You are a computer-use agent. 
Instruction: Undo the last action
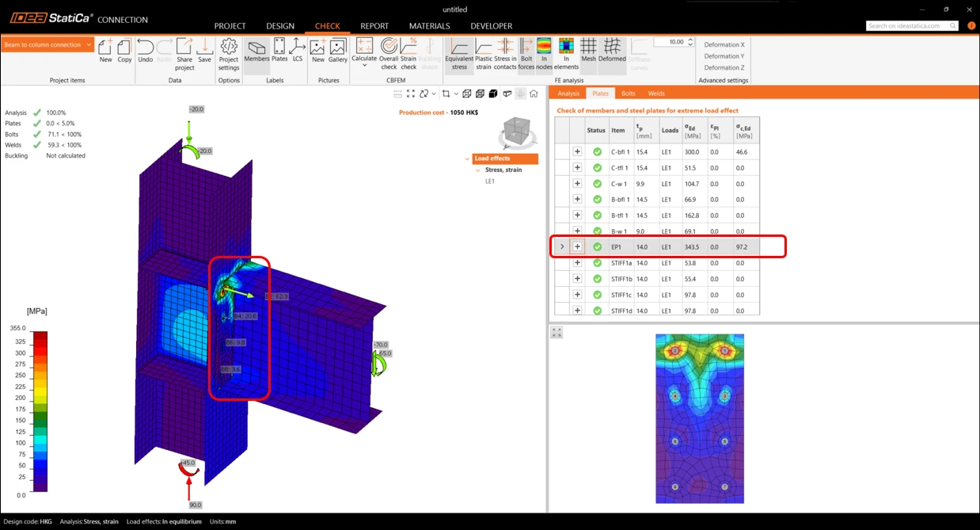(146, 50)
